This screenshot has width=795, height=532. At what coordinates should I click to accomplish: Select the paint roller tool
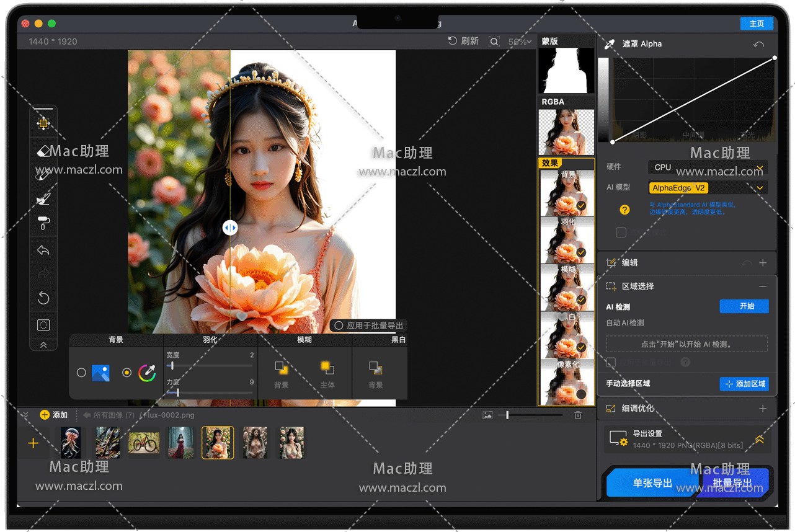[x=43, y=223]
